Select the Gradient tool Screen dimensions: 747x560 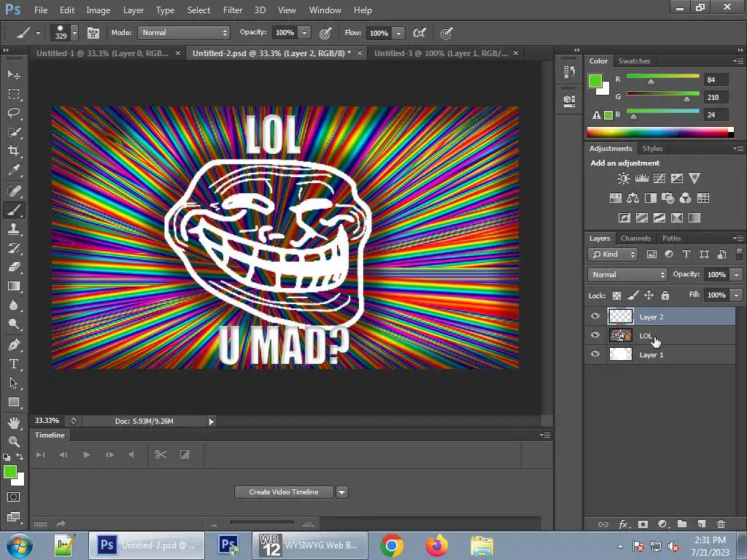pos(14,286)
